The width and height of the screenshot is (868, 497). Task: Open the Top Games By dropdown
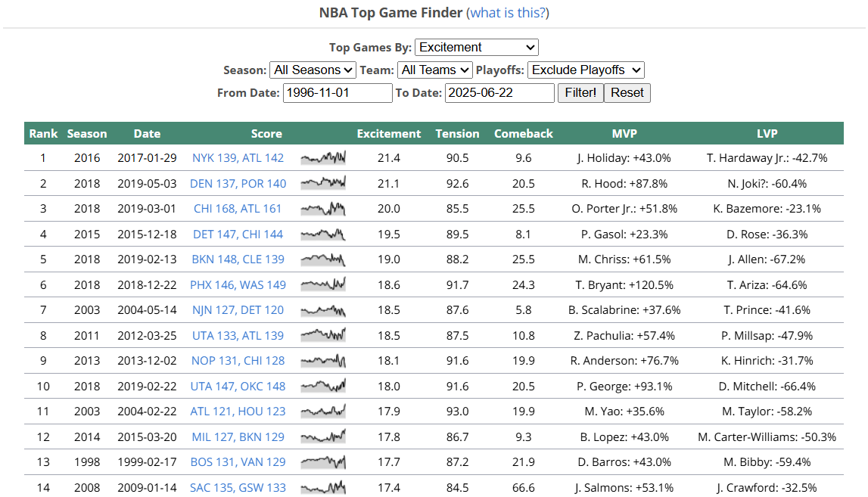[x=477, y=47]
